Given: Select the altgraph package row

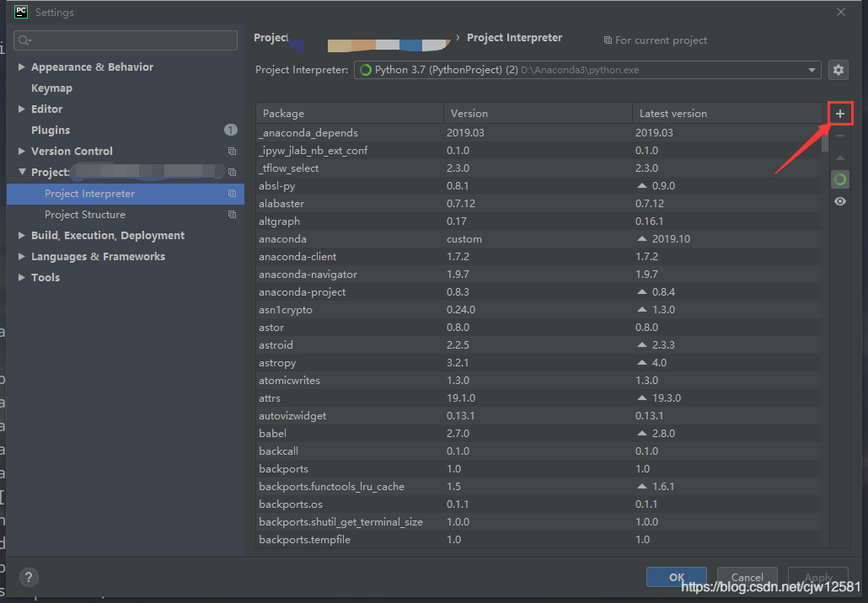Looking at the screenshot, I should tap(538, 221).
